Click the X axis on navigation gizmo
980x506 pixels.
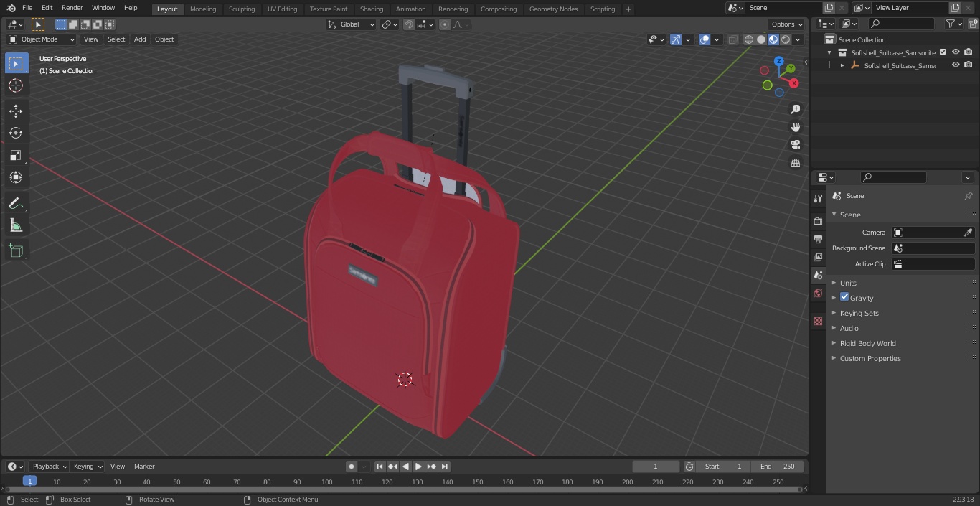click(794, 83)
